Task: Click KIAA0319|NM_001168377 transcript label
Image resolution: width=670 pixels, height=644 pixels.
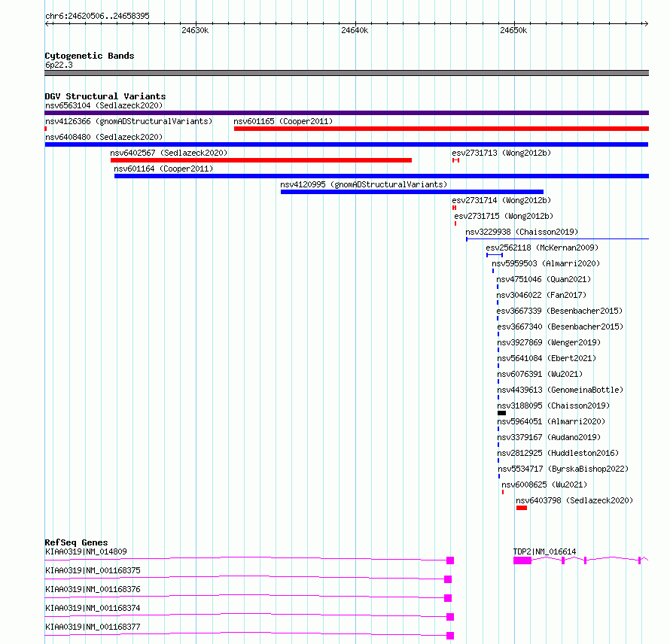Action: [93, 627]
